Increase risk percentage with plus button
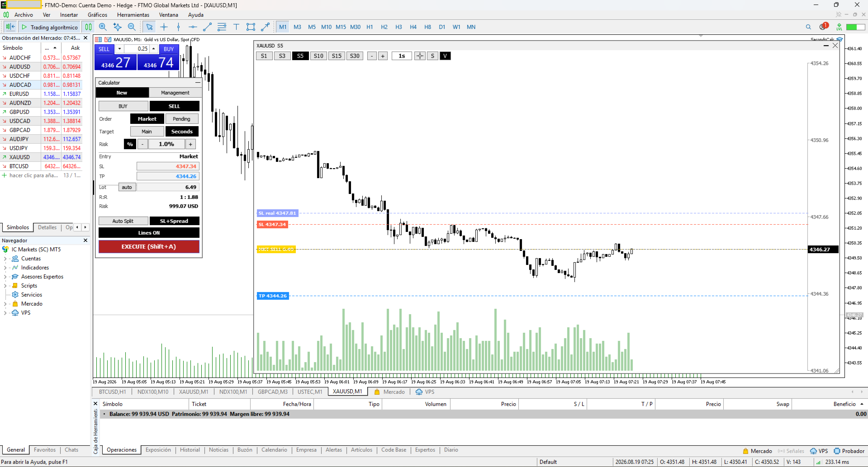This screenshot has height=467, width=868. 190,144
